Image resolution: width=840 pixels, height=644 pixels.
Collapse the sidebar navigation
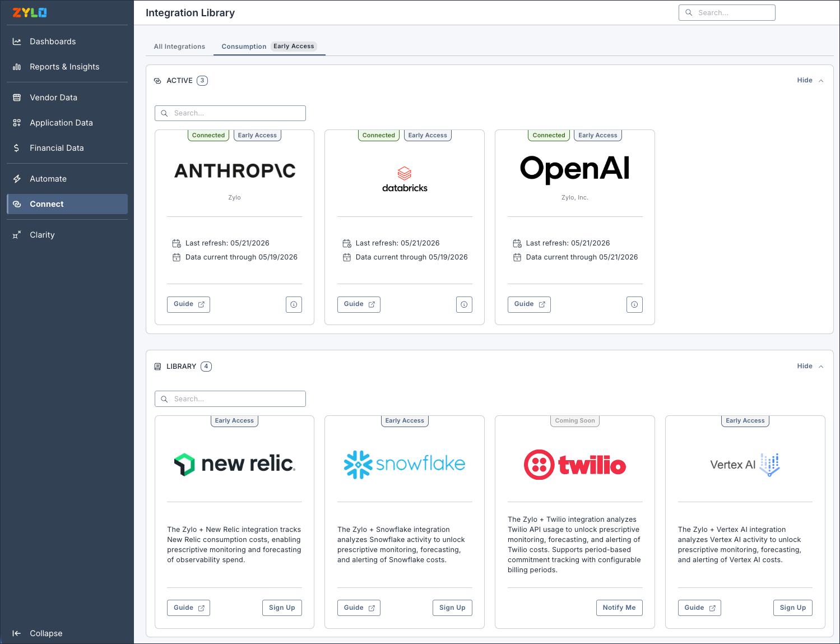coord(38,633)
